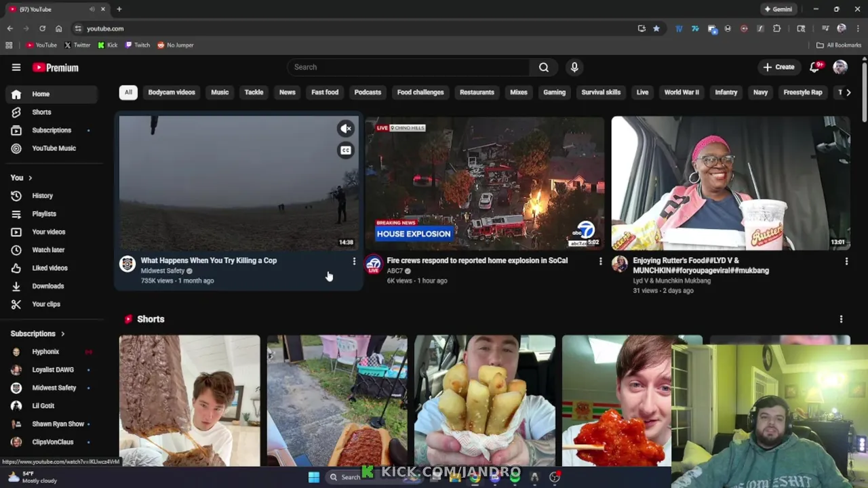
Task: Select the Gaming chip
Action: coord(554,92)
